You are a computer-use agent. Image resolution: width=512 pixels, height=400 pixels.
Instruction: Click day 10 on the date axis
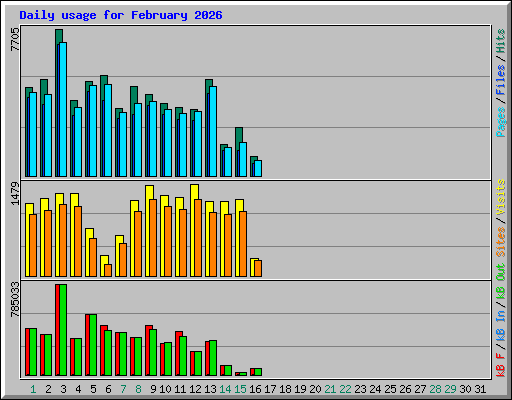165,389
